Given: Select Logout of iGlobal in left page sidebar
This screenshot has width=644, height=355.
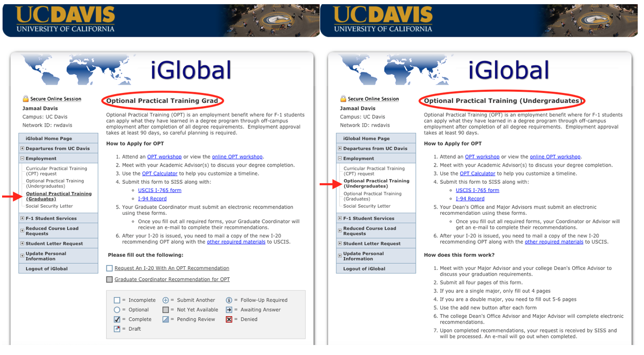Looking at the screenshot, I should pyautogui.click(x=47, y=269).
